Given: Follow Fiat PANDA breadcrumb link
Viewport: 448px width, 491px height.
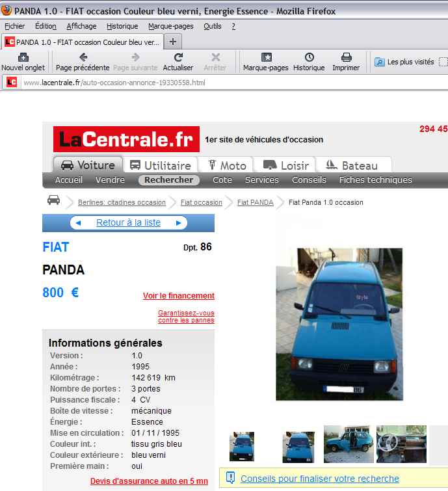Looking at the screenshot, I should pos(255,202).
